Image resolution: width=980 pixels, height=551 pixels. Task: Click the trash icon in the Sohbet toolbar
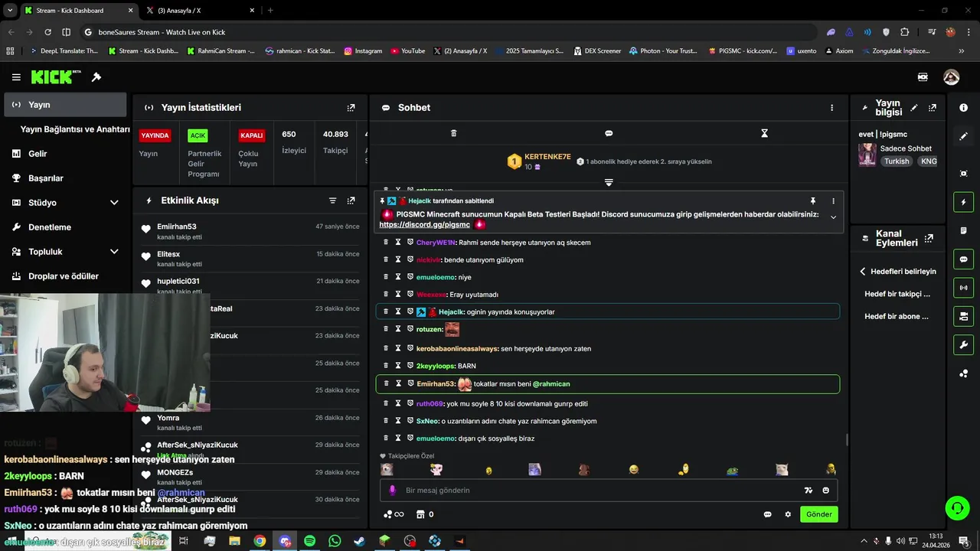tap(453, 133)
